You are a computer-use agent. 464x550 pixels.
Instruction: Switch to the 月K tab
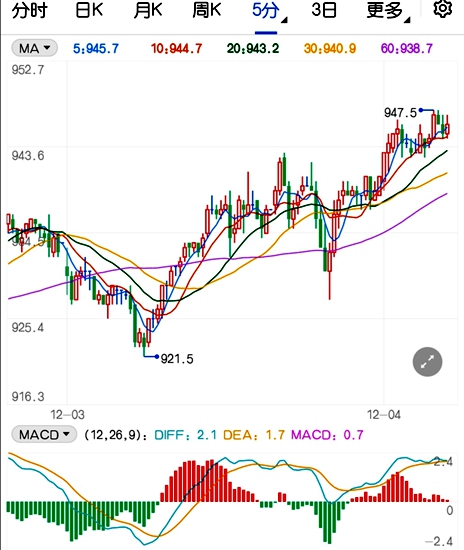[x=148, y=10]
